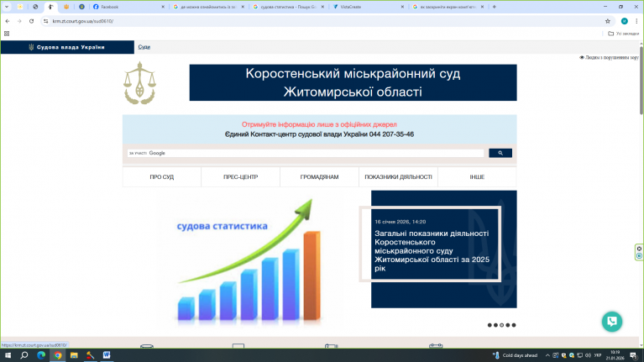Expand the ПОКАЗНИКИ ДІЯЛЬНОСТІ menu
The height and width of the screenshot is (362, 644).
coord(398,177)
